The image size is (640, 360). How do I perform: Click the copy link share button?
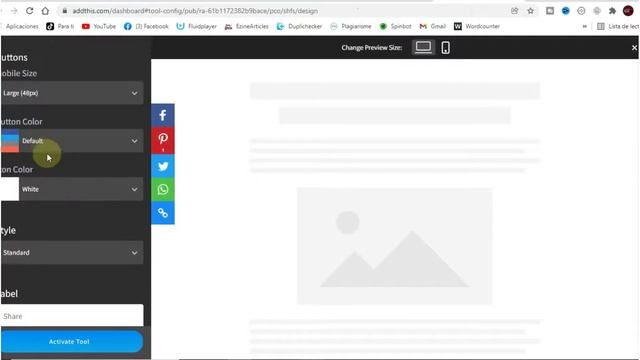pos(163,213)
